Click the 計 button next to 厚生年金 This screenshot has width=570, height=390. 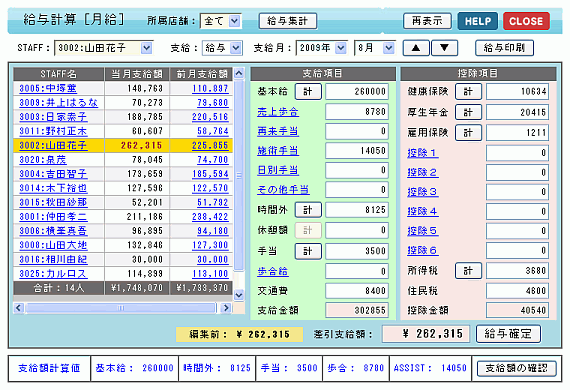[468, 112]
